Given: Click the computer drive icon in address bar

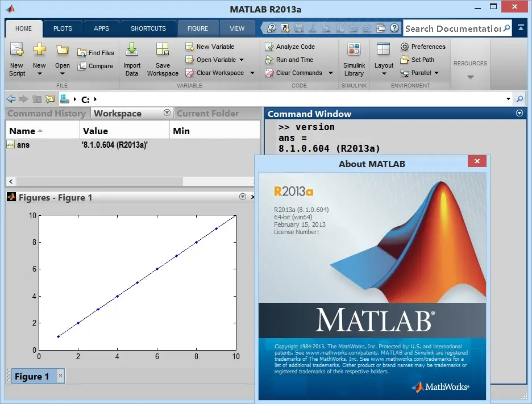Looking at the screenshot, I should (64, 99).
